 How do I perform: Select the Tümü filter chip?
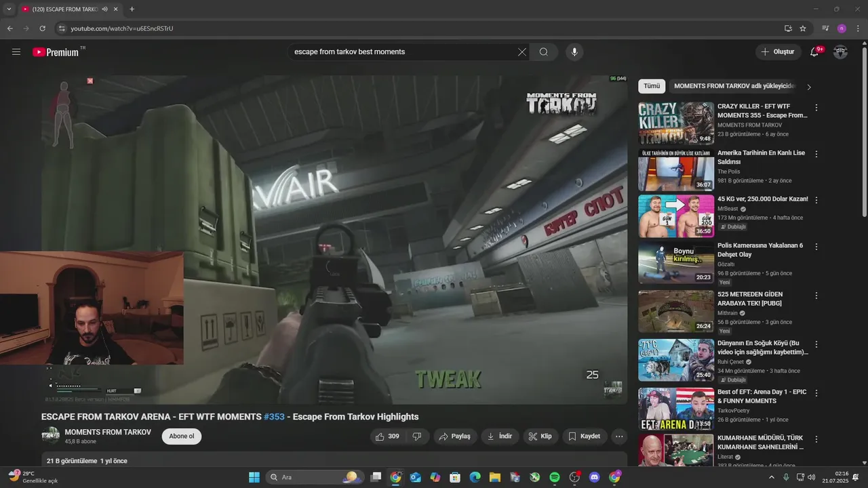pyautogui.click(x=652, y=86)
